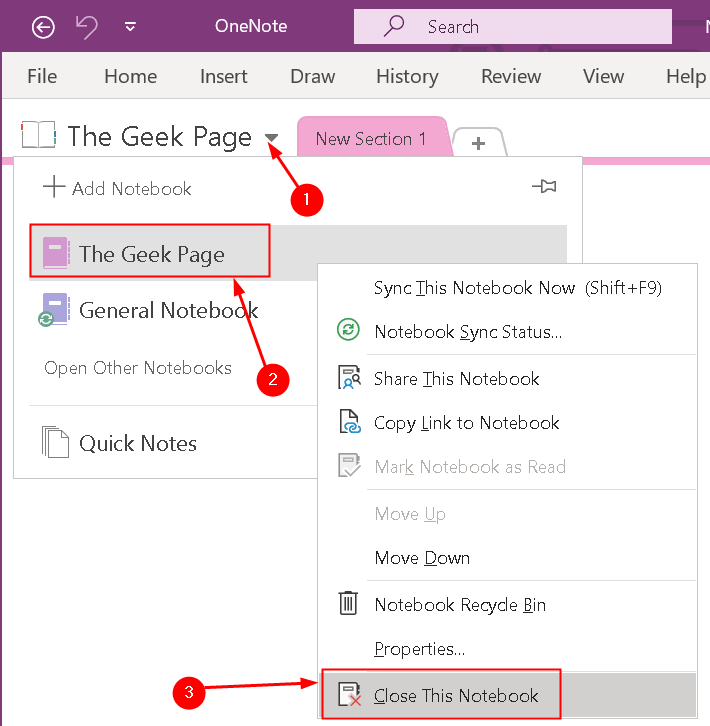The height and width of the screenshot is (726, 710).
Task: Open the Insert ribbon tab
Action: [224, 76]
